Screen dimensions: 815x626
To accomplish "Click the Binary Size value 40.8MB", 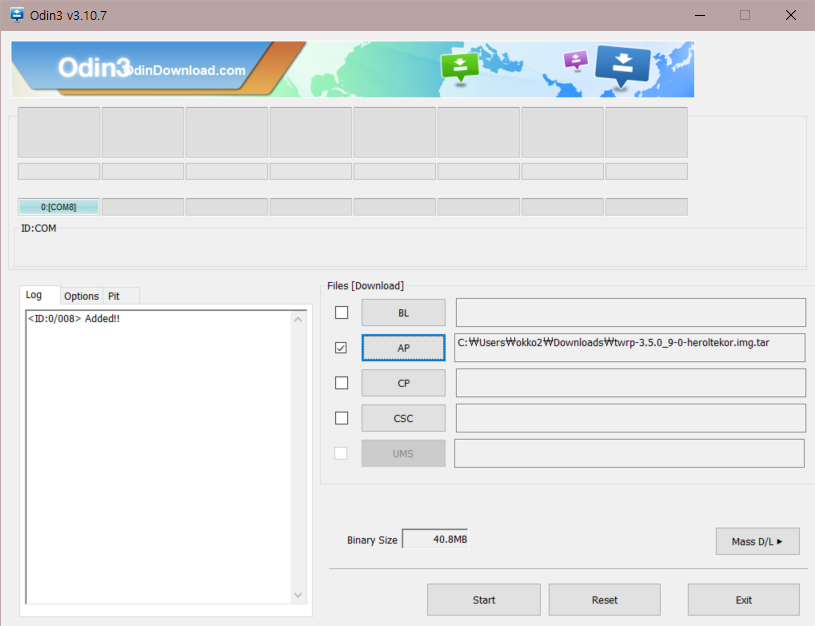I will 435,539.
